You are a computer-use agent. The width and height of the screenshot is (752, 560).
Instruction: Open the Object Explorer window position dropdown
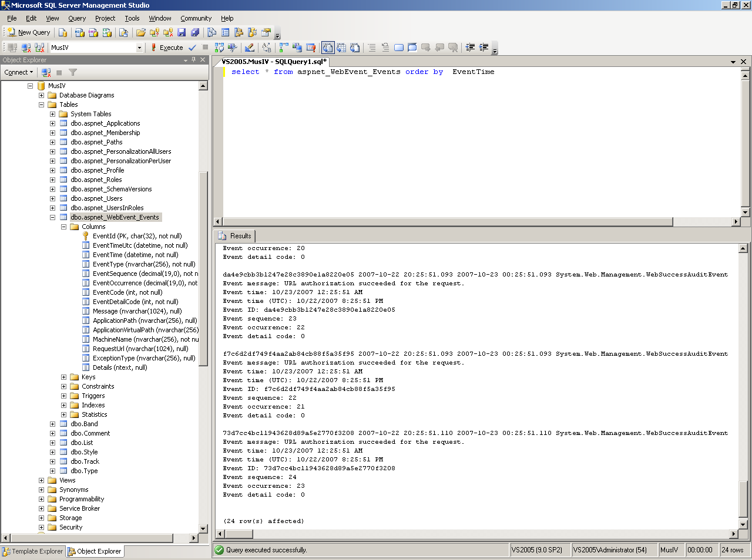[x=186, y=60]
